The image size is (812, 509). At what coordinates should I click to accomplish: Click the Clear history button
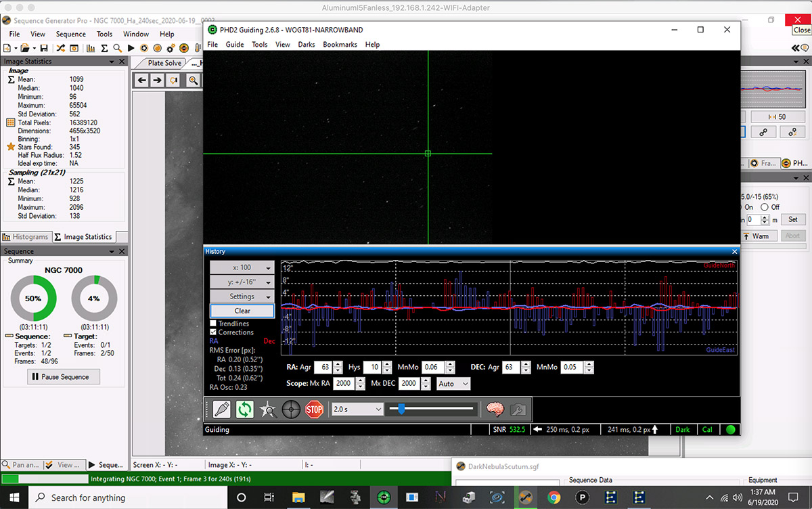(242, 311)
